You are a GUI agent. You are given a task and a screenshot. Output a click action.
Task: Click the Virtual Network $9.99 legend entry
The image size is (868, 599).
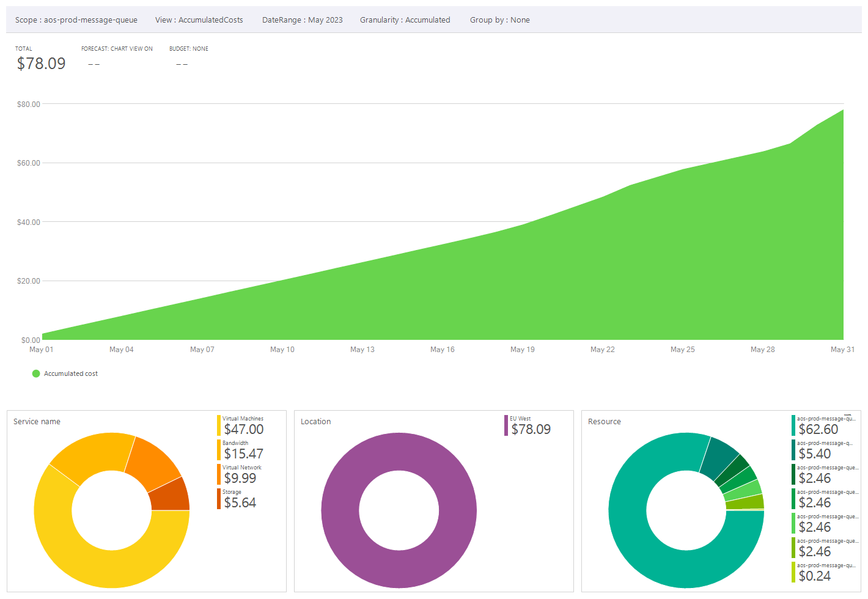coord(240,475)
